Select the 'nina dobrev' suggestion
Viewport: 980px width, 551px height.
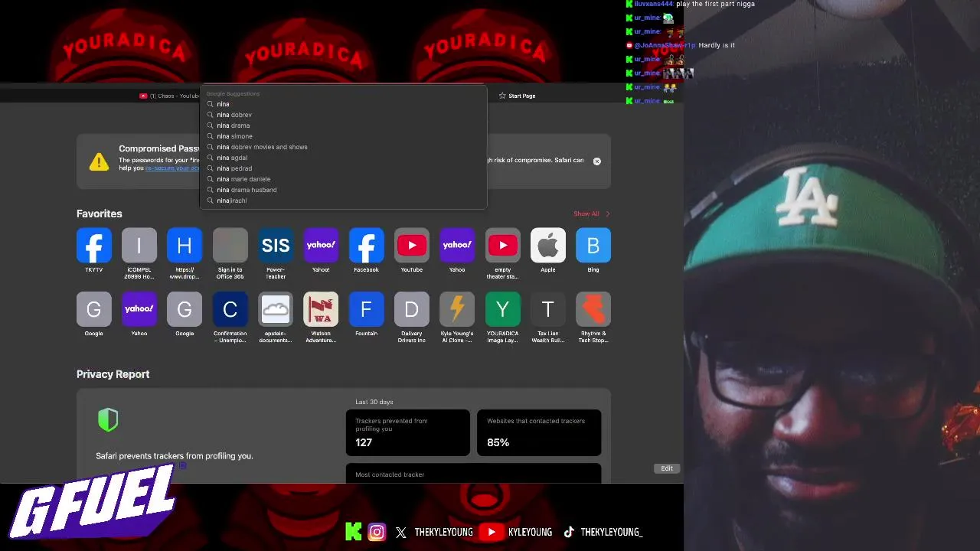pyautogui.click(x=343, y=115)
